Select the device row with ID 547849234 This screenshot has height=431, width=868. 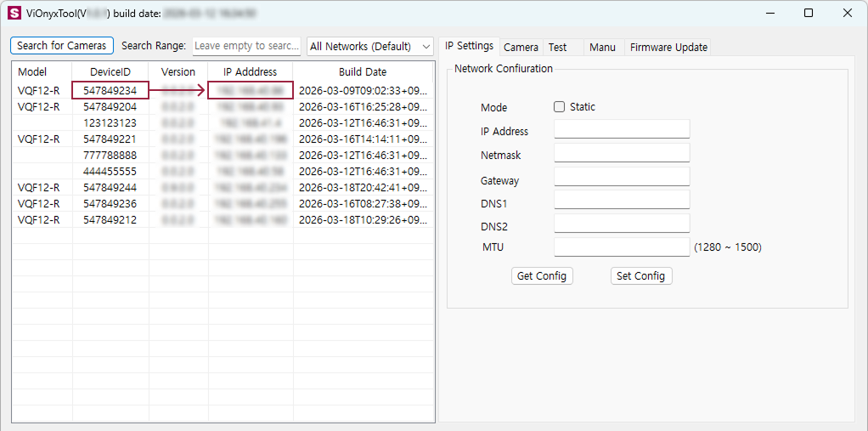[110, 91]
